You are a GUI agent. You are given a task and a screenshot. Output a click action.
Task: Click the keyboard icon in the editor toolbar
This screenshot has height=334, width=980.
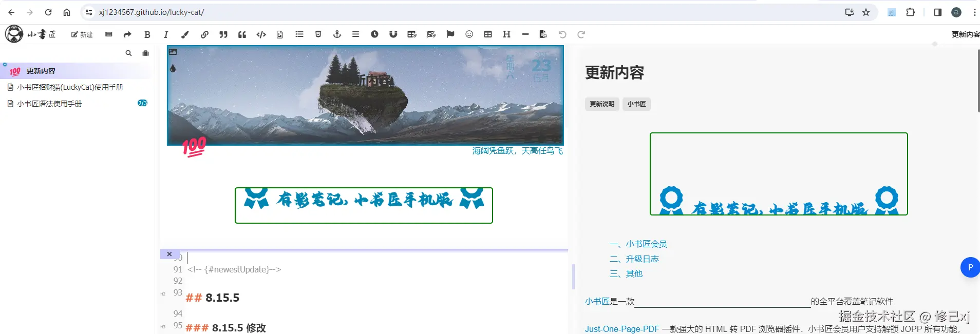(x=108, y=34)
